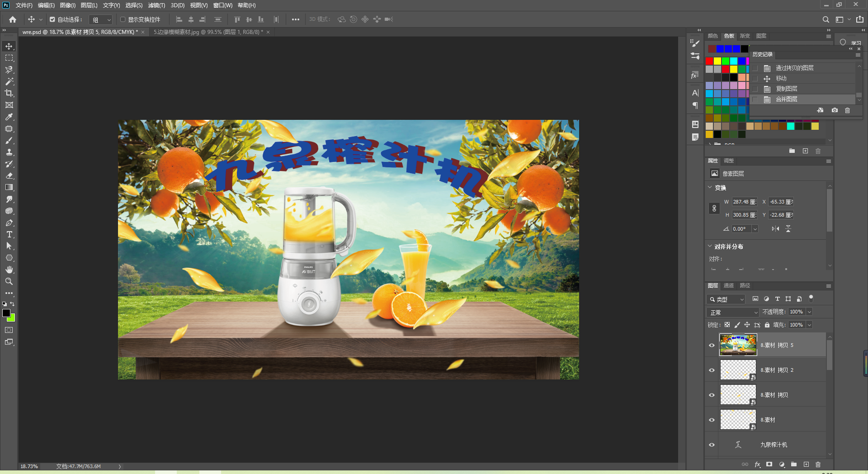
Task: Click the foreground color swatch
Action: pyautogui.click(x=6, y=313)
